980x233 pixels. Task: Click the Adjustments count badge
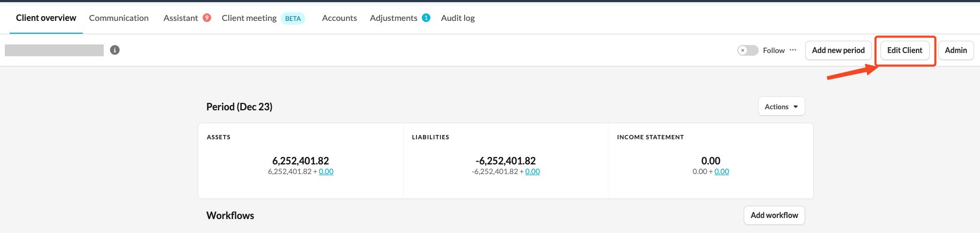[x=426, y=18]
